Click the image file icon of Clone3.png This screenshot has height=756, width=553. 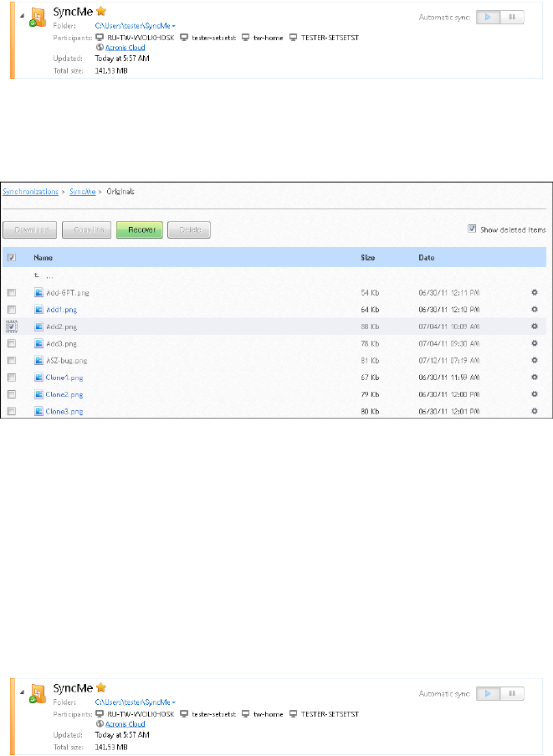click(39, 411)
